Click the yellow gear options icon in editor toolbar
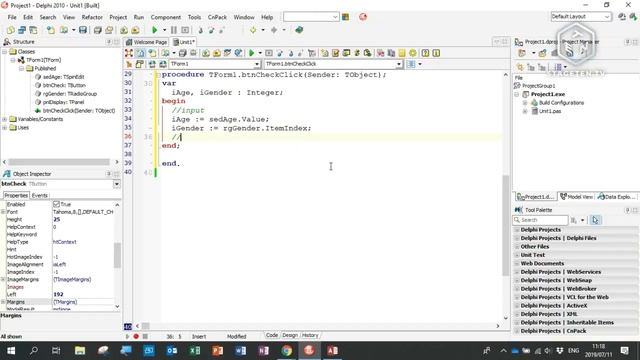 click(x=413, y=53)
